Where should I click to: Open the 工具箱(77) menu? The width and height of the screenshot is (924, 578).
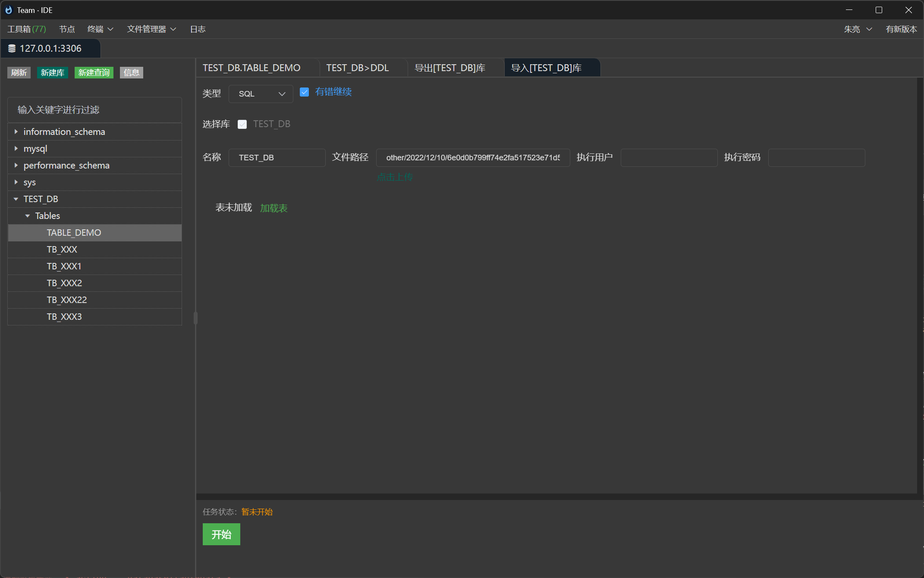point(27,29)
